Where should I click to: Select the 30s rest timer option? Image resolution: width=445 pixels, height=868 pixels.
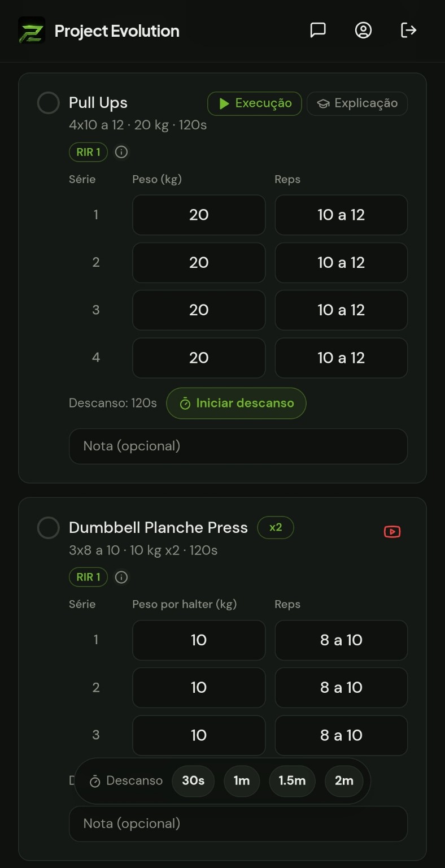[193, 780]
